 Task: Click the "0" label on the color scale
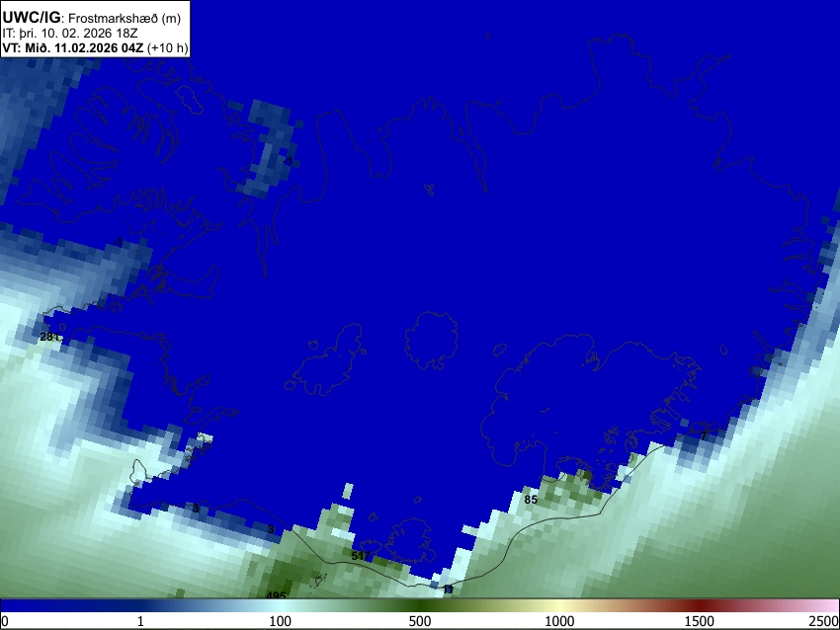click(x=5, y=621)
